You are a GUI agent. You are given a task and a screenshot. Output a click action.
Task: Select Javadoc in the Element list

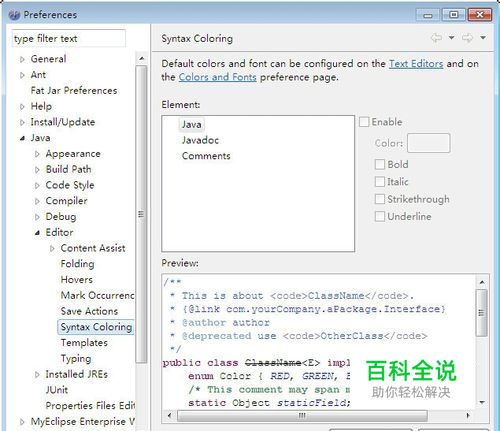click(x=200, y=140)
